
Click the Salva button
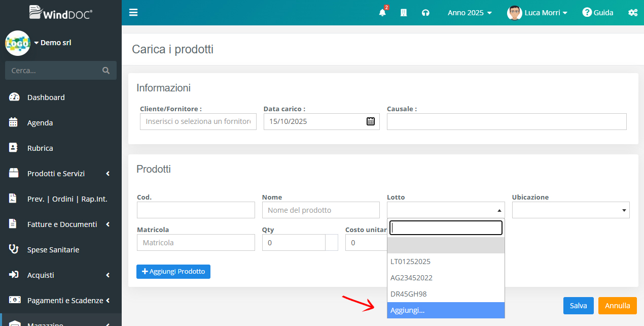(x=578, y=306)
